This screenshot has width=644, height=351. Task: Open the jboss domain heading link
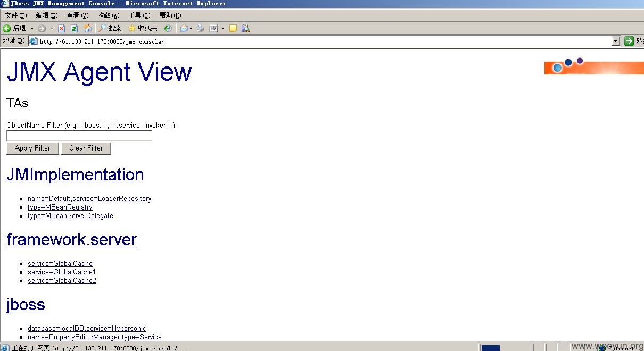26,304
